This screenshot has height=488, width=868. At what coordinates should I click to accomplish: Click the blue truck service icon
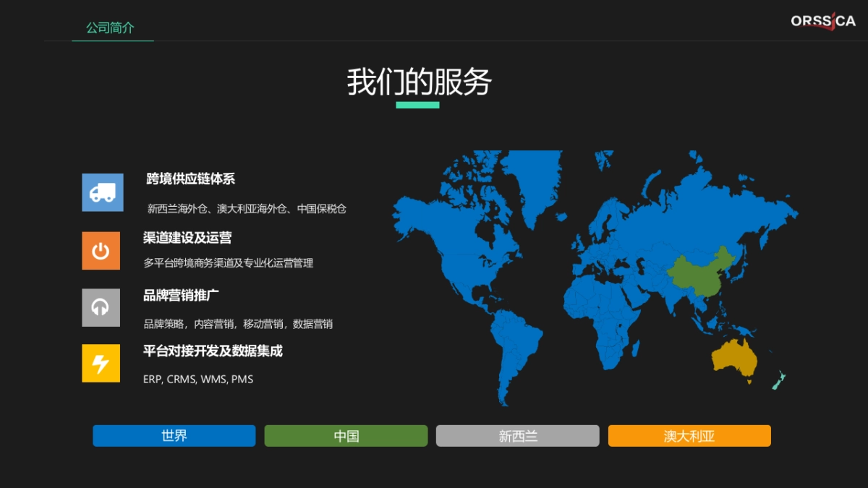(x=101, y=192)
